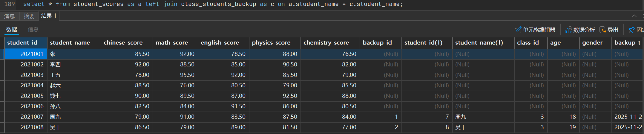Click line number 189 in editor gutter

(x=10, y=4)
